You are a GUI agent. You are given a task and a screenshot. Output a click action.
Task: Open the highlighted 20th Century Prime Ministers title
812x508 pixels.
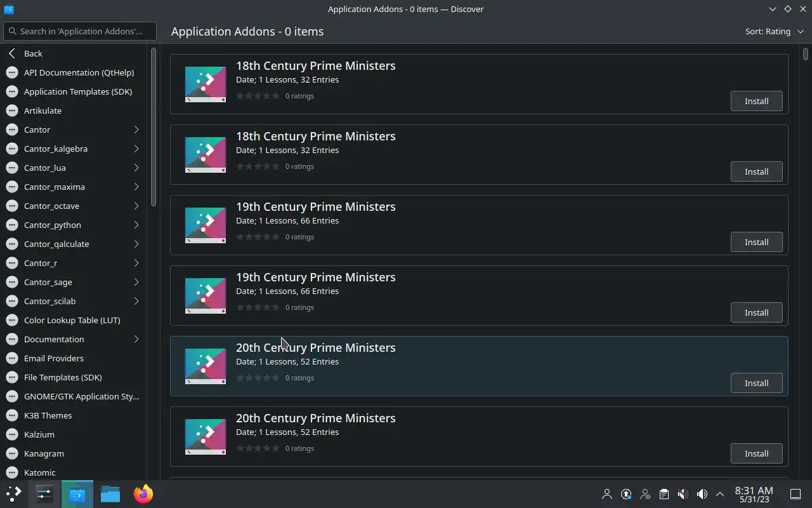tap(315, 347)
